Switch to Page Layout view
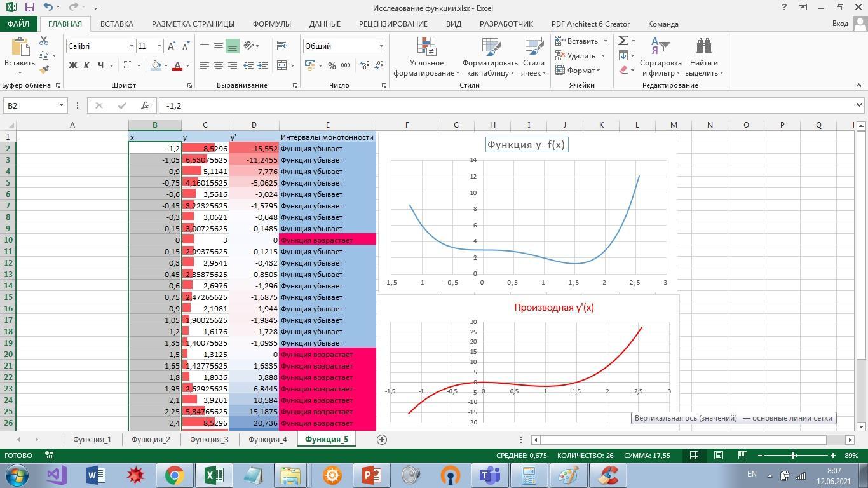This screenshot has width=868, height=488. [718, 455]
